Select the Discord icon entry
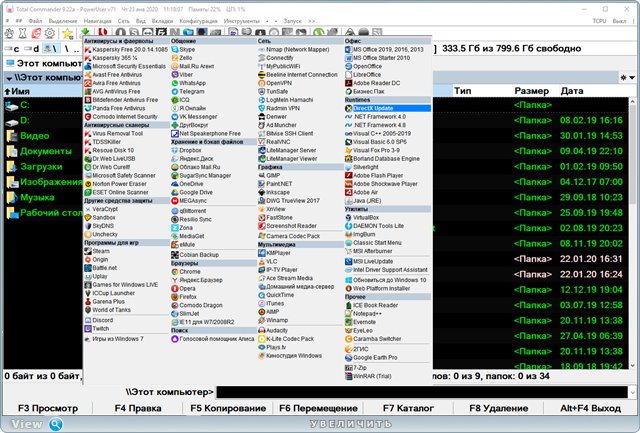This screenshot has height=433, width=640. (x=88, y=320)
